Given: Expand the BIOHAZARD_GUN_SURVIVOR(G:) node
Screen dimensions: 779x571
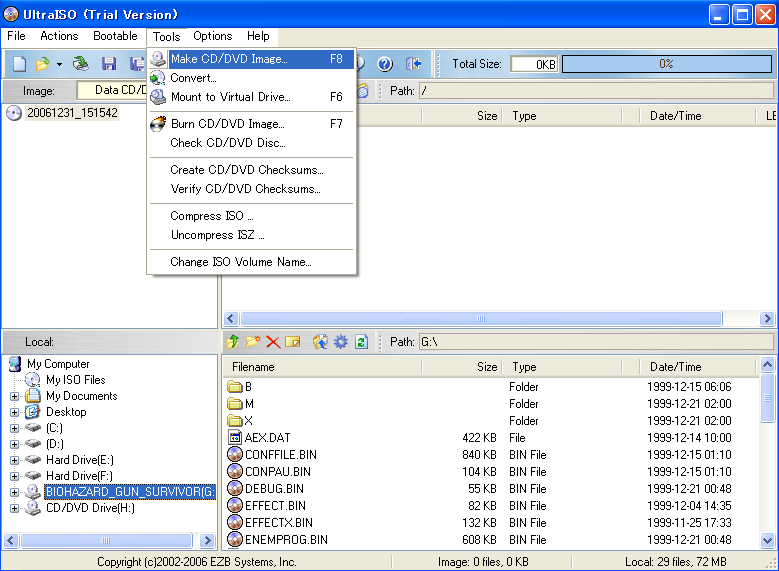Looking at the screenshot, I should click(x=14, y=492).
